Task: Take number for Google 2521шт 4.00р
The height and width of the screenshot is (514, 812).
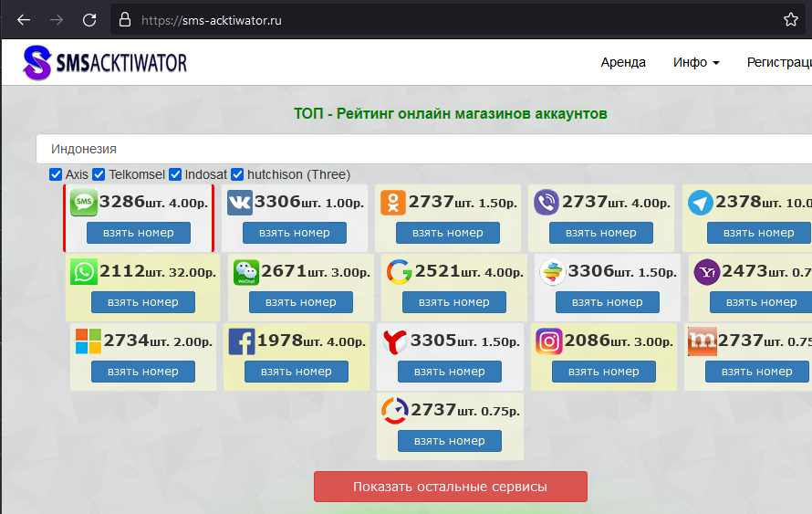Action: 453,302
